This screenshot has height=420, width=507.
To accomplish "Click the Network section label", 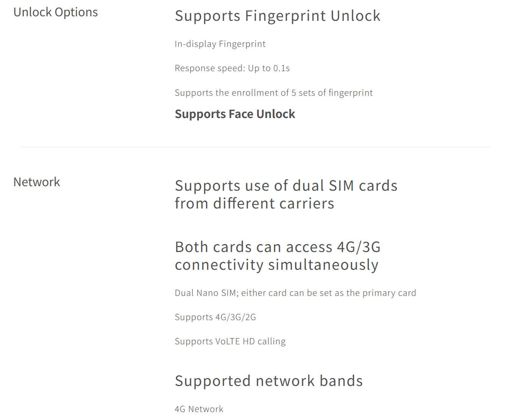I will (37, 182).
